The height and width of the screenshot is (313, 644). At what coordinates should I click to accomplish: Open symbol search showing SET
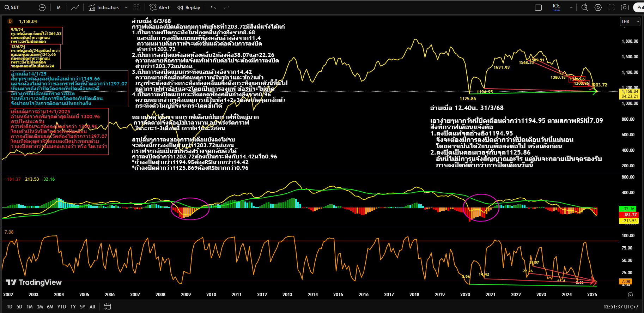[x=12, y=7]
